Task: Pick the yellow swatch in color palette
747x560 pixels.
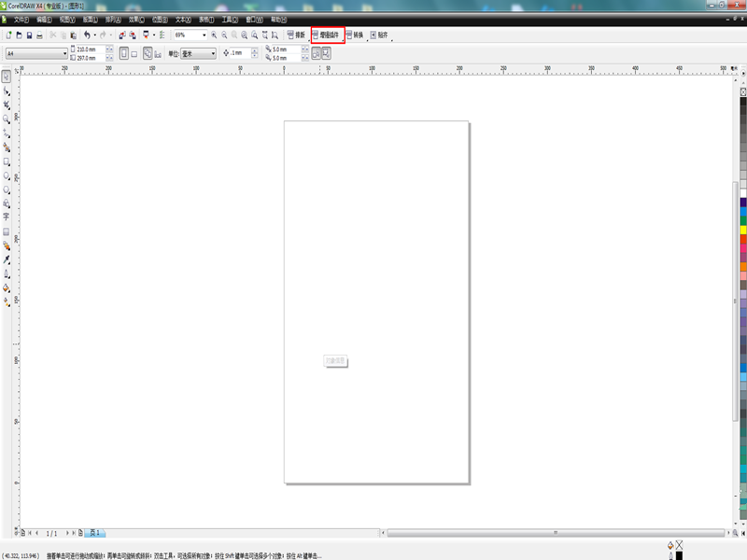Action: click(743, 230)
